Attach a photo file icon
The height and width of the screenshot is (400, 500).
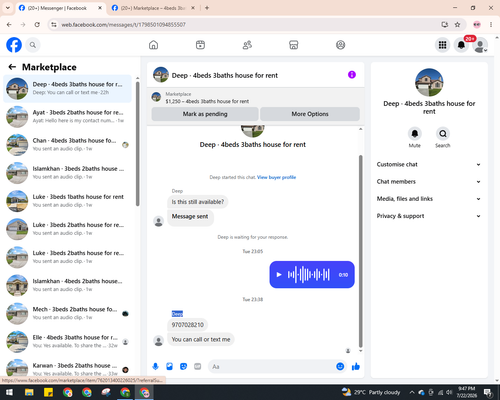pos(169,367)
